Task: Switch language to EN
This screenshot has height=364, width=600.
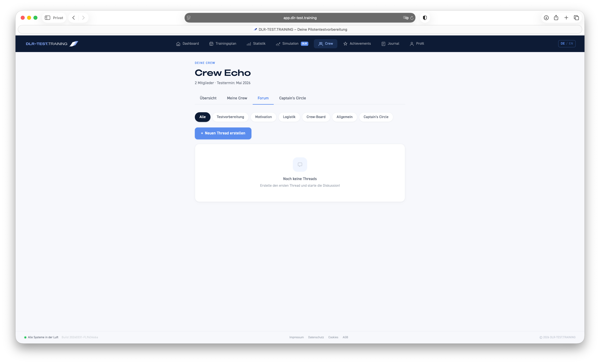Action: [x=571, y=44]
